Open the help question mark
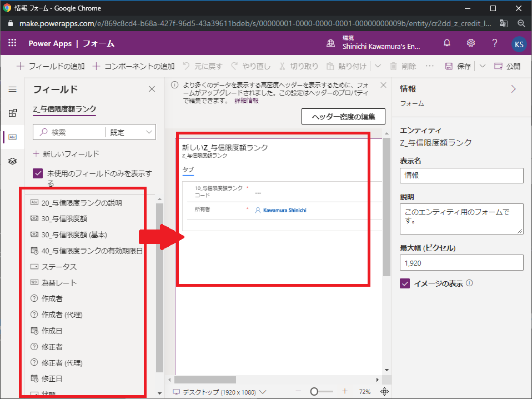This screenshot has height=399, width=532. point(495,43)
